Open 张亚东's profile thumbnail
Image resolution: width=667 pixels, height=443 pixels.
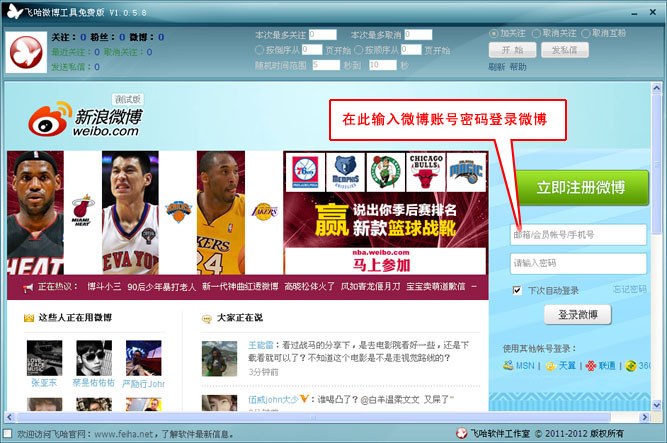pos(44,358)
